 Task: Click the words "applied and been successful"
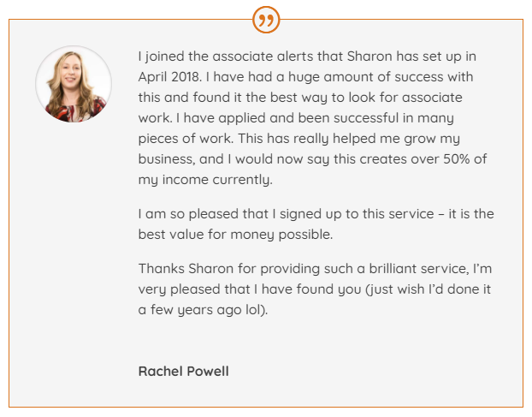309,118
